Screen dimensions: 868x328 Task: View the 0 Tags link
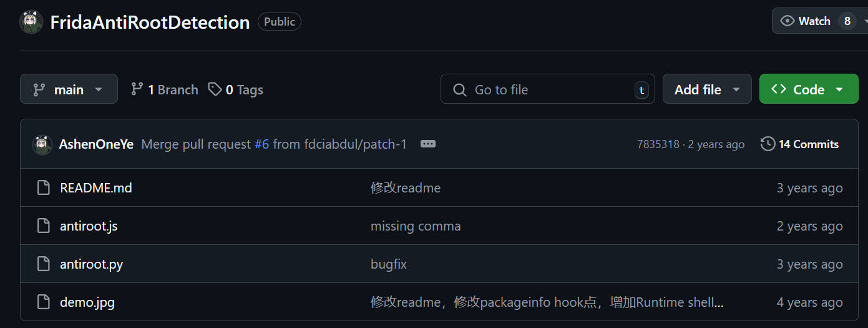[x=236, y=90]
